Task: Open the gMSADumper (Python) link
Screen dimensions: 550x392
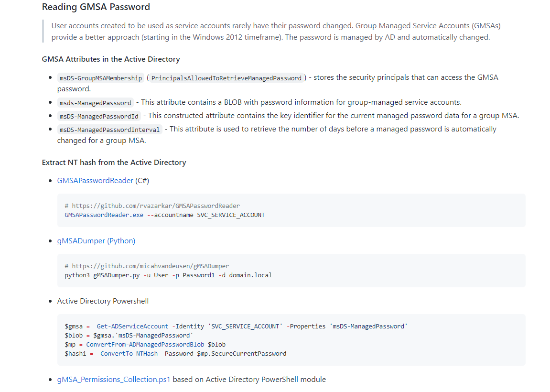Action: (96, 241)
